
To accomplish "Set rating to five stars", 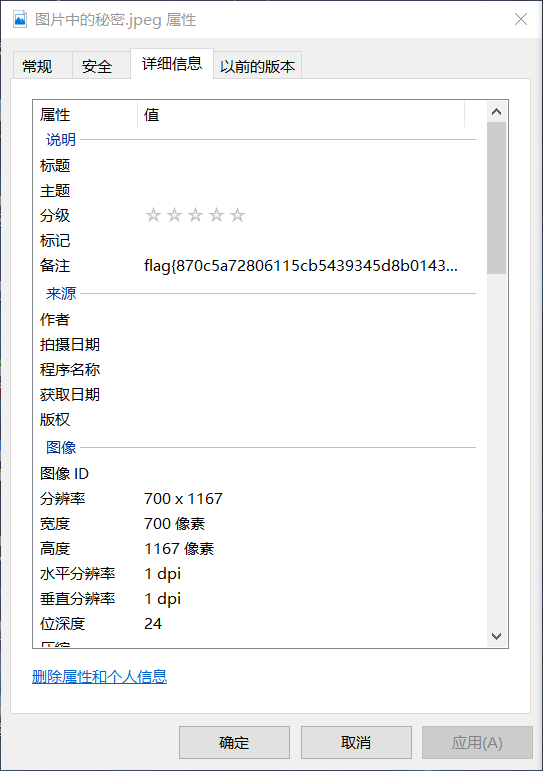I will pos(238,215).
